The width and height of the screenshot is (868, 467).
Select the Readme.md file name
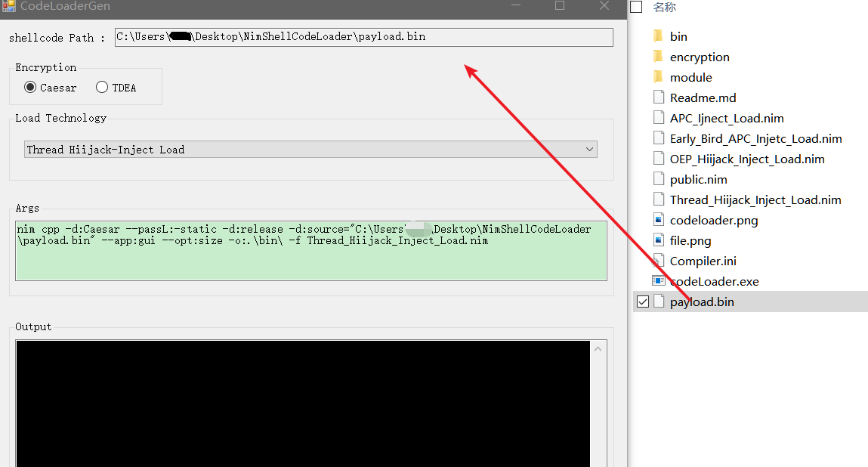click(703, 98)
